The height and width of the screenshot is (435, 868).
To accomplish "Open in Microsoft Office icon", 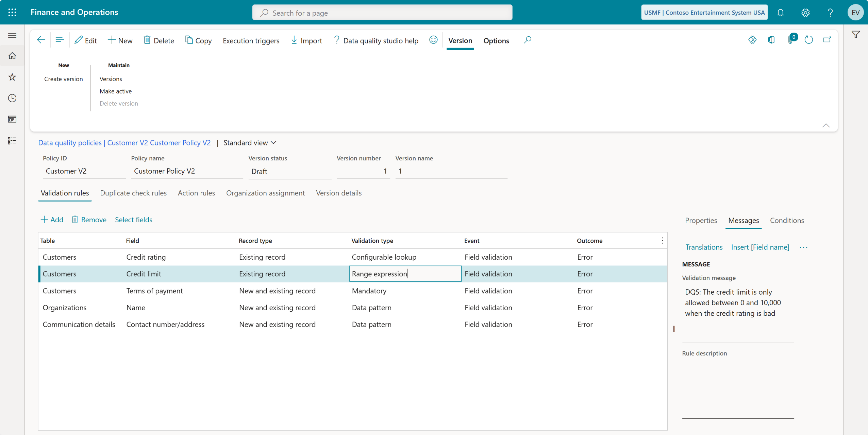I will click(x=771, y=40).
